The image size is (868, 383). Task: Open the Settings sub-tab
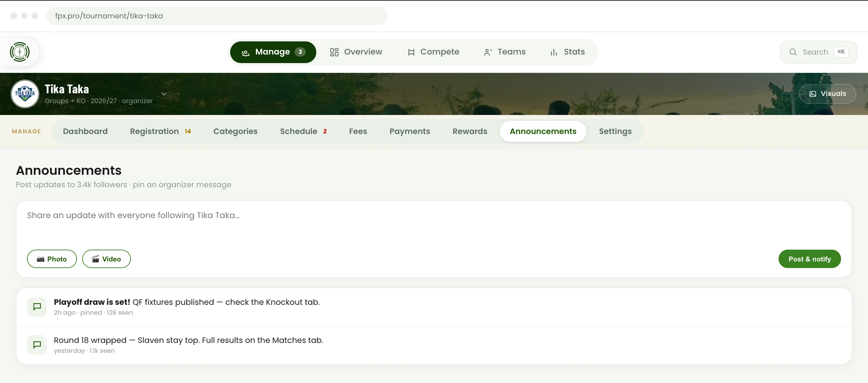pyautogui.click(x=615, y=131)
